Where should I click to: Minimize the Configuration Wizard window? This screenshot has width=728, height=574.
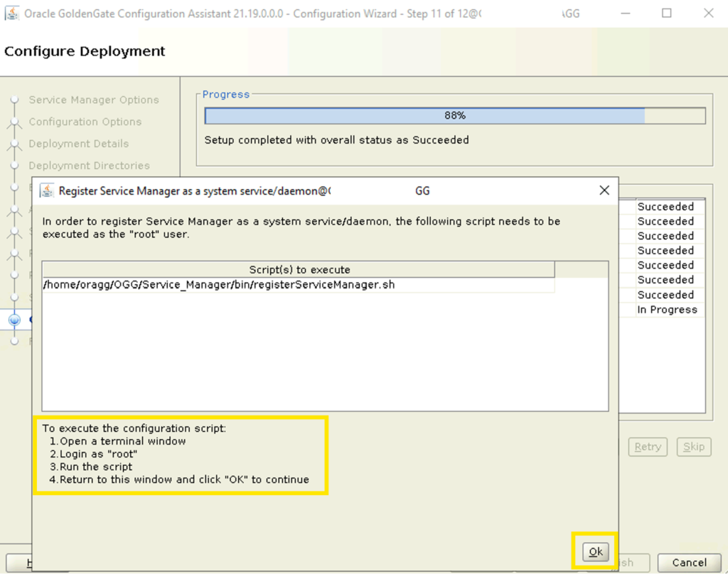pos(626,13)
